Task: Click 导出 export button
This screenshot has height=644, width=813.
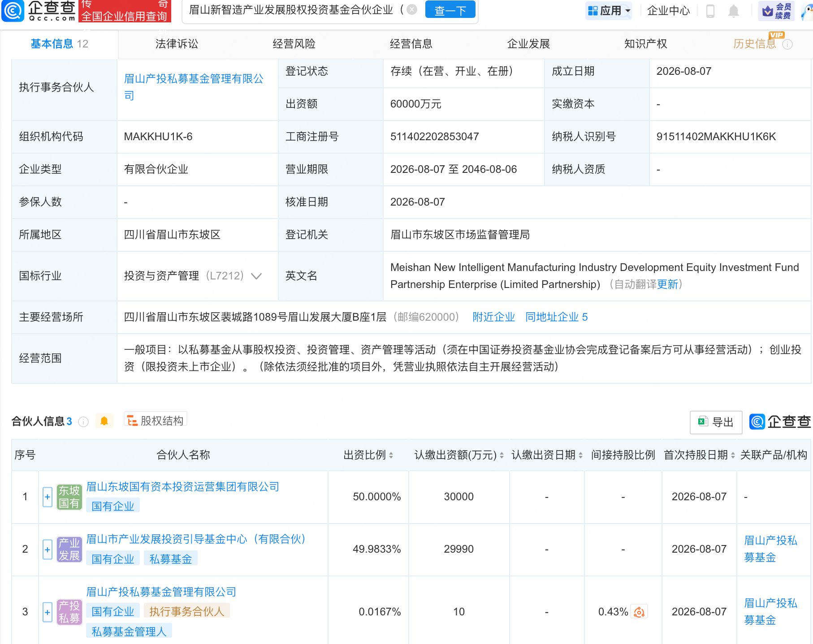Action: [716, 422]
